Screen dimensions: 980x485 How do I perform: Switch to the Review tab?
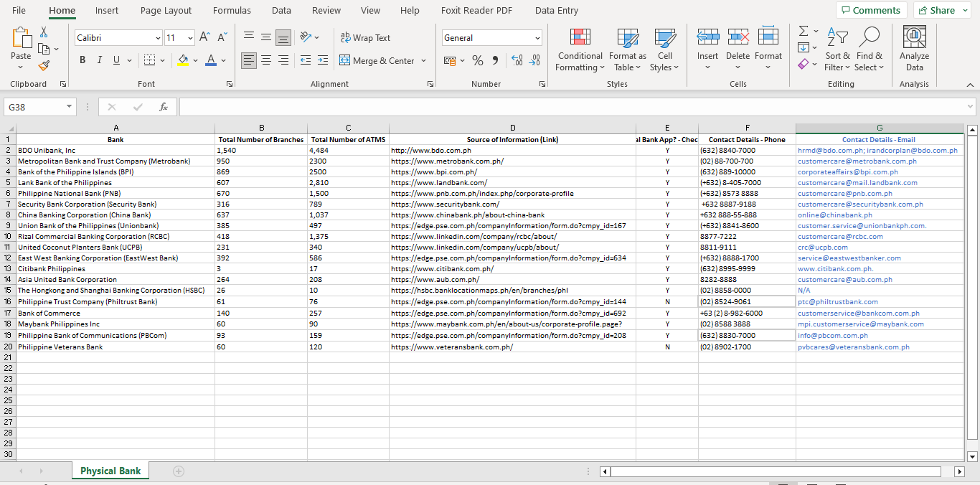click(x=326, y=10)
